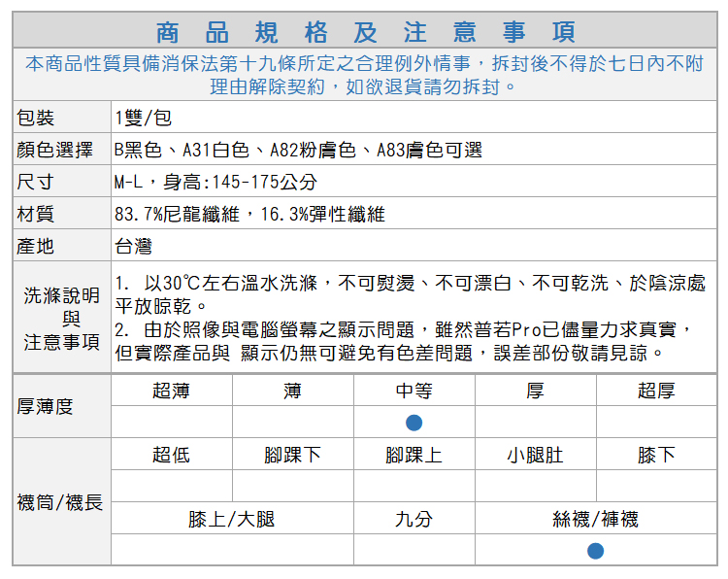
Task: Click the title 商品規格及注意事項
Action: (365, 32)
